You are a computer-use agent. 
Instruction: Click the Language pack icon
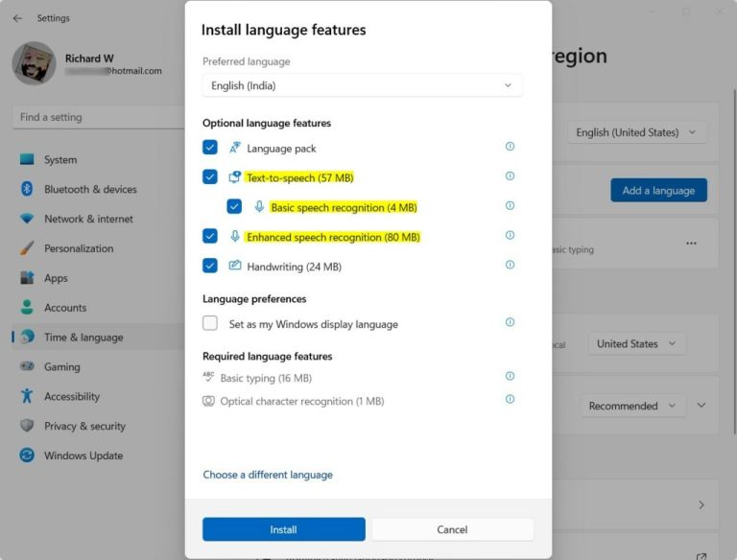pyautogui.click(x=235, y=148)
